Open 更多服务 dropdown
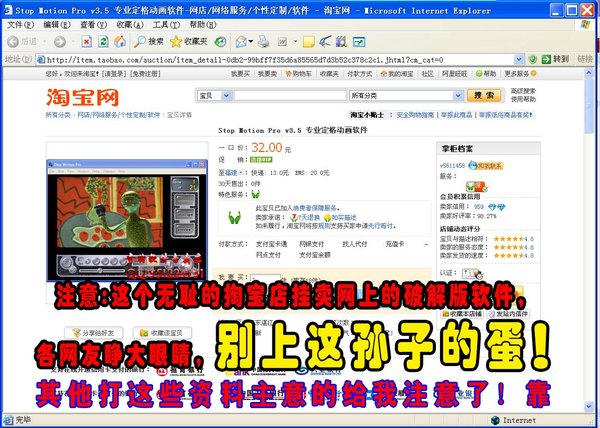The width and height of the screenshot is (600, 428). click(520, 73)
